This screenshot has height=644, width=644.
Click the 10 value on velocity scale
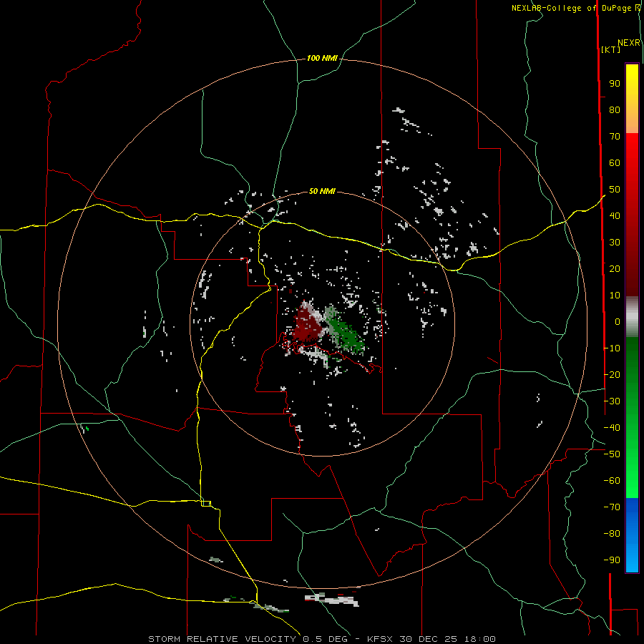coord(615,296)
